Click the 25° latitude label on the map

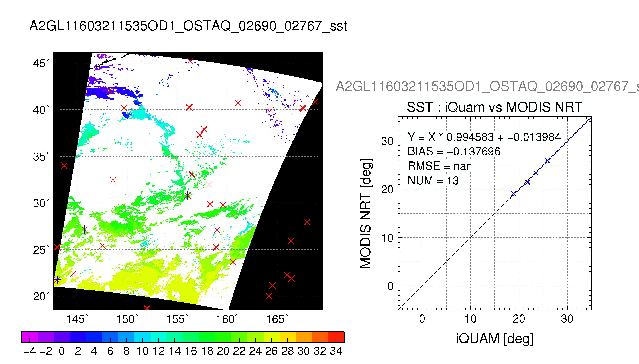point(41,250)
